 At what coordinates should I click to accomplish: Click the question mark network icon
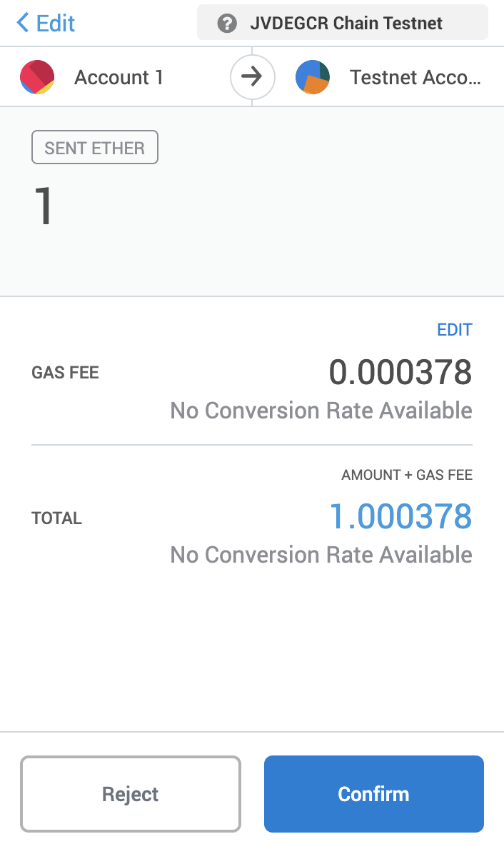pyautogui.click(x=227, y=24)
